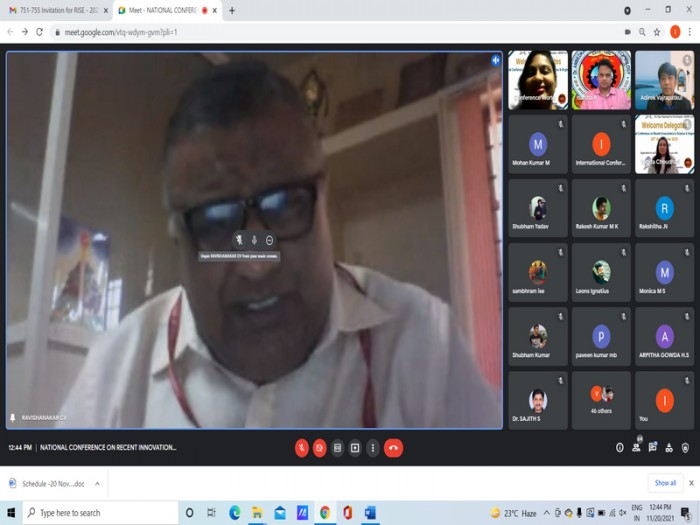Open a new Chrome tab
The width and height of the screenshot is (700, 525).
pos(232,10)
